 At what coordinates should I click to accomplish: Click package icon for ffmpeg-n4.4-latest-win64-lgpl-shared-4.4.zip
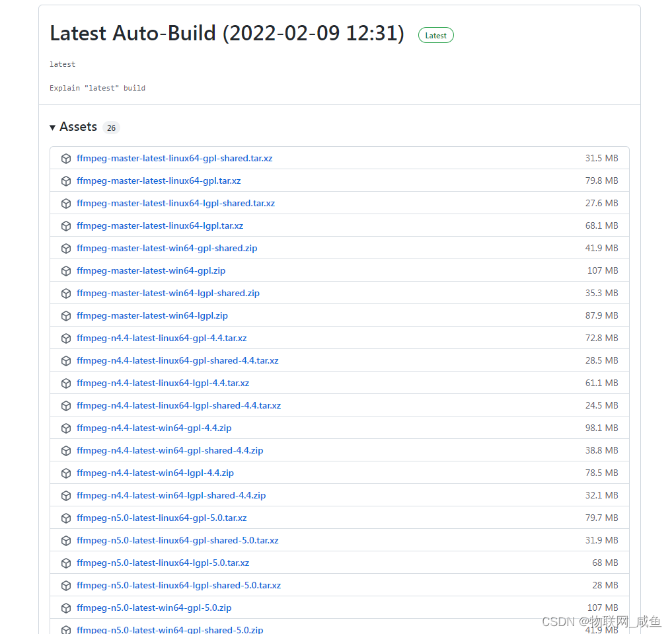(x=66, y=496)
